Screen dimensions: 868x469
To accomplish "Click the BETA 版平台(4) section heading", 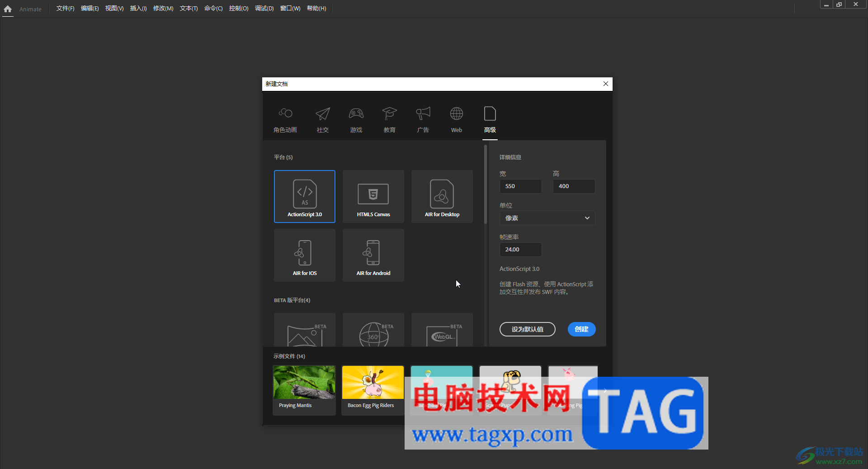I will (x=292, y=300).
